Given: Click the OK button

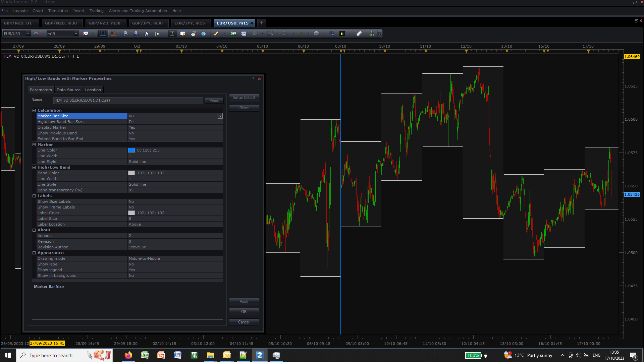Looking at the screenshot, I should (x=244, y=312).
